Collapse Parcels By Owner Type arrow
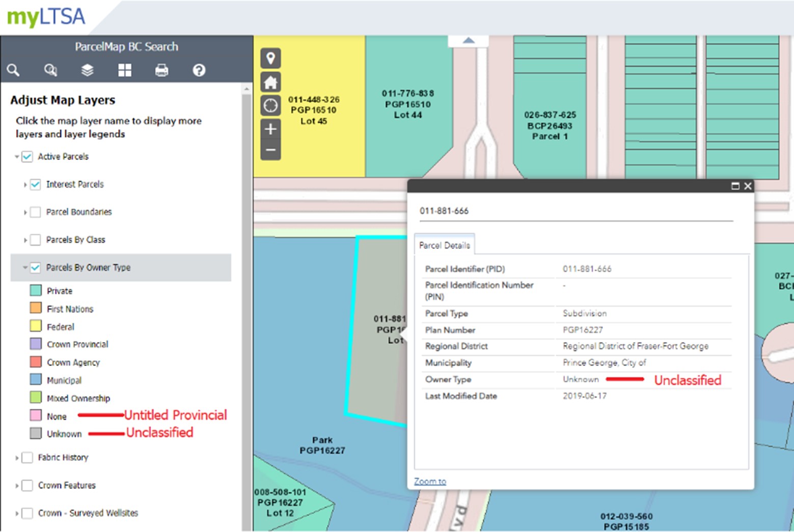This screenshot has height=532, width=794. (25, 268)
